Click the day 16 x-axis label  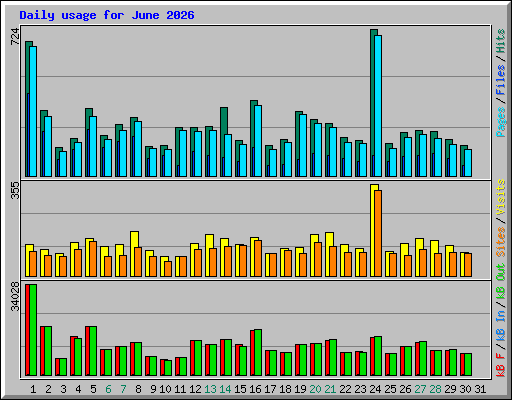coord(255,389)
